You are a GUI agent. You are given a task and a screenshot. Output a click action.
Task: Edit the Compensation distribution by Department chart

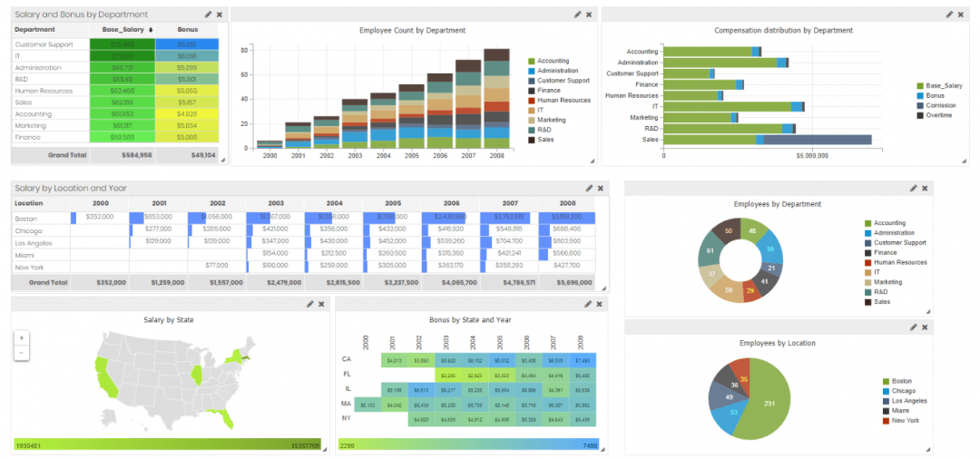pos(949,15)
